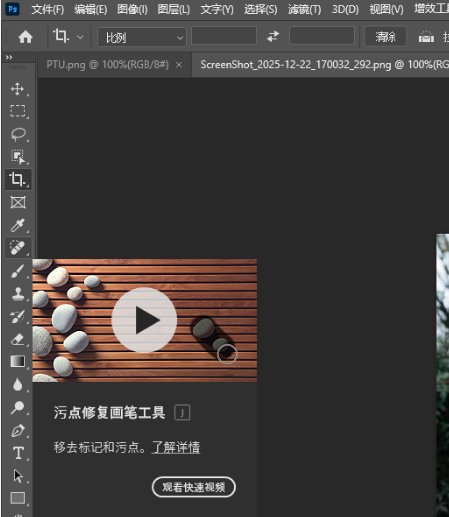Select the Gradient tool
Image resolution: width=449 pixels, height=517 pixels.
click(17, 361)
